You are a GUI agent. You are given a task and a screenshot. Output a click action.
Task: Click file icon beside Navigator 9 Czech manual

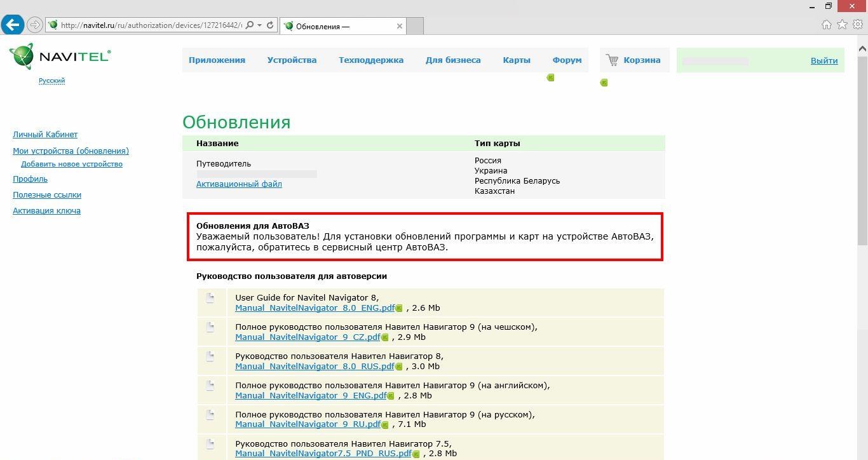pyautogui.click(x=210, y=327)
